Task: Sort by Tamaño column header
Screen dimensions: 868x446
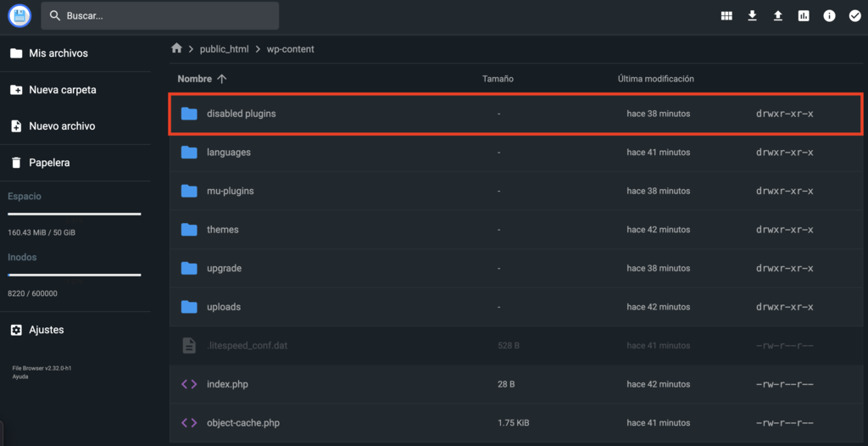Action: coord(498,79)
